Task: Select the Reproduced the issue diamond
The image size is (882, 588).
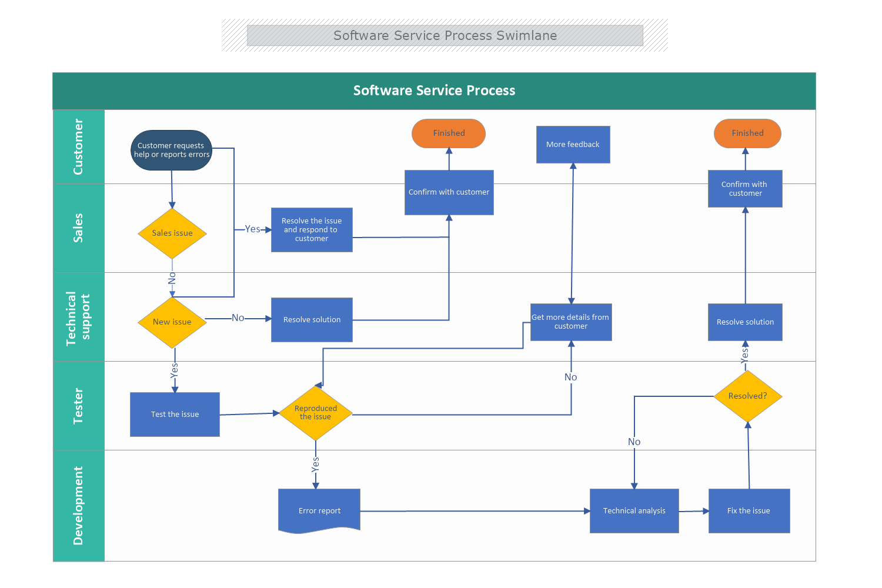Action: click(316, 413)
